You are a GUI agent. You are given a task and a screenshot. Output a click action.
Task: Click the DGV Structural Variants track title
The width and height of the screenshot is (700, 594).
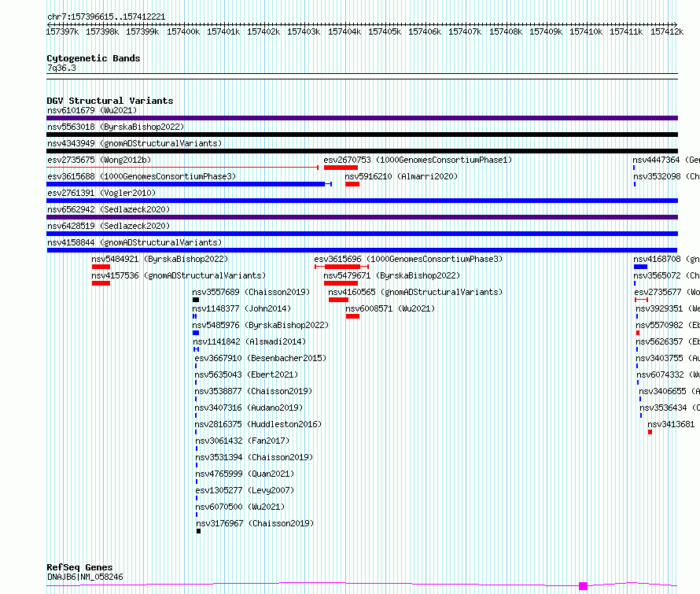pyautogui.click(x=110, y=101)
